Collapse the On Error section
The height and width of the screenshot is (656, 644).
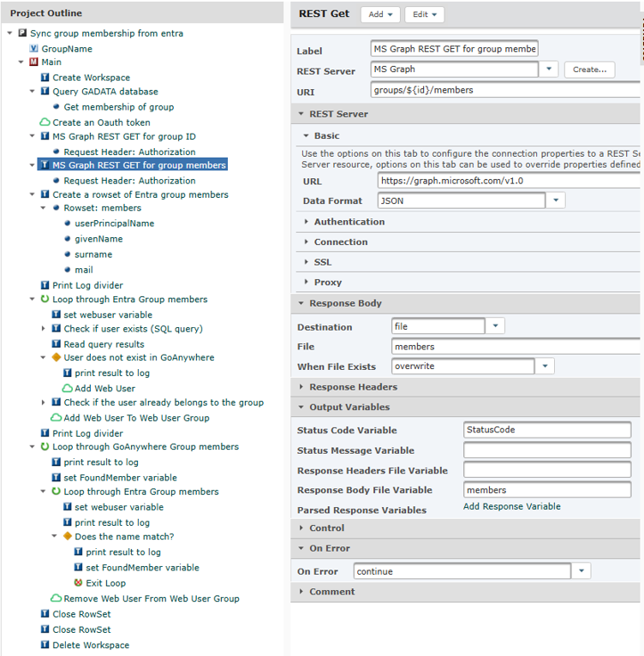(301, 548)
